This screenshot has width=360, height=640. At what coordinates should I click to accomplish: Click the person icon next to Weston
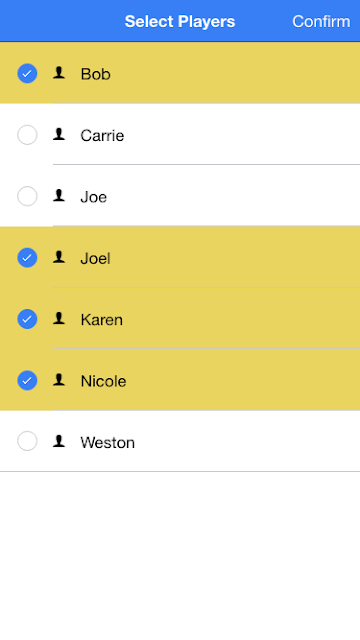pyautogui.click(x=59, y=441)
